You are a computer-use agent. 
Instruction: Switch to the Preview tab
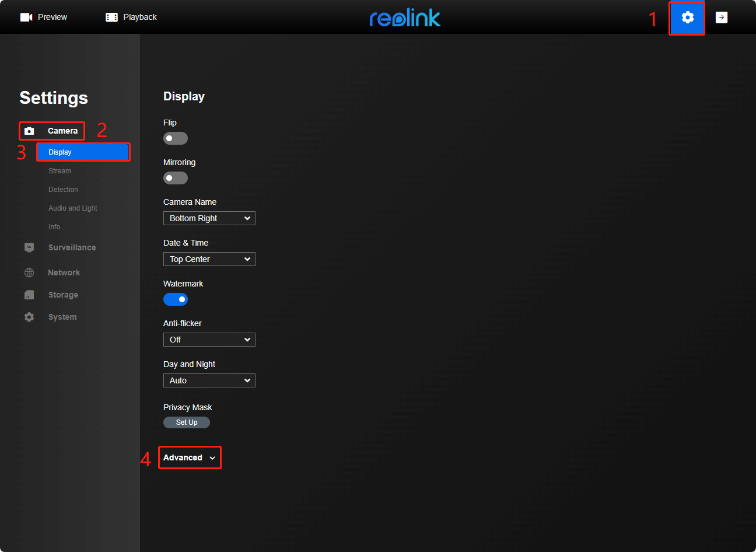(44, 17)
